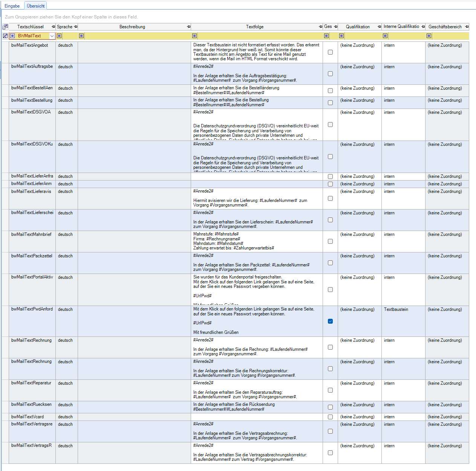Pin the Interne Qualifikatio column via header pin
Image resolution: width=476 pixels, height=471 pixels.
click(423, 27)
